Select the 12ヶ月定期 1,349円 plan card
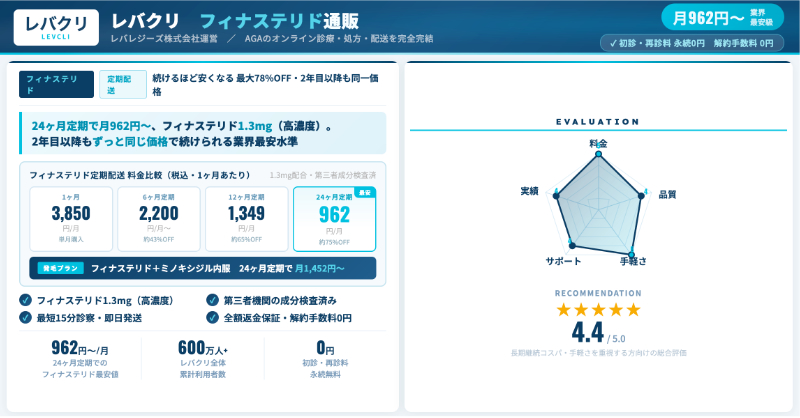 [x=246, y=219]
